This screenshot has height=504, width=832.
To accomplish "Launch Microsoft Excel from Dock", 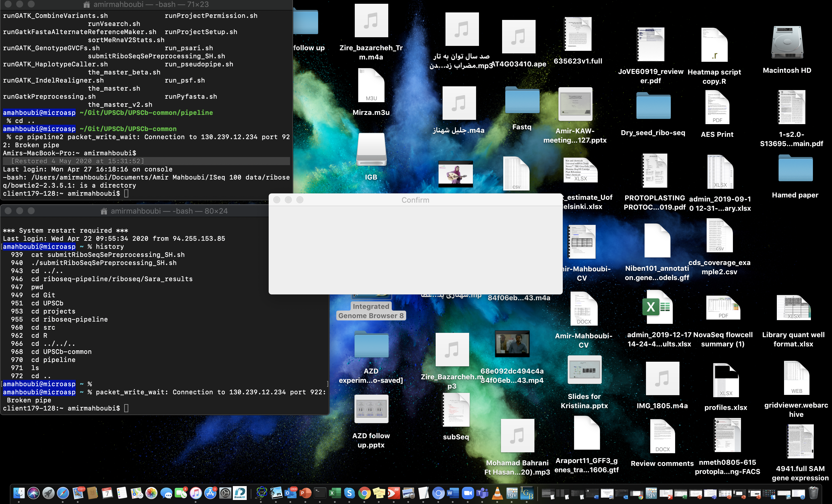I will (335, 493).
